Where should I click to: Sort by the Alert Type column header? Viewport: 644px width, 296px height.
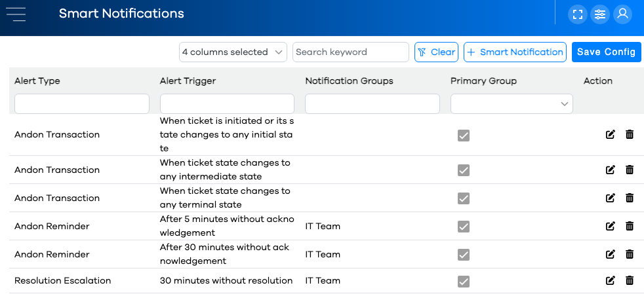click(37, 81)
